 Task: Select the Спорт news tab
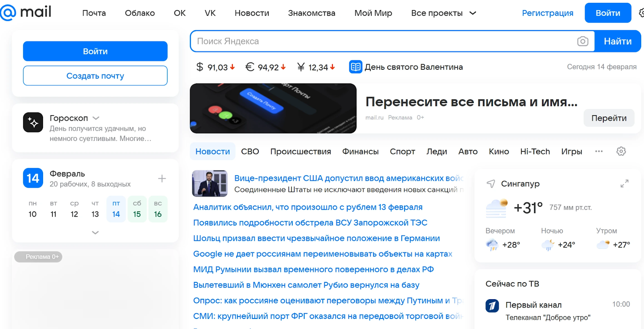point(402,151)
